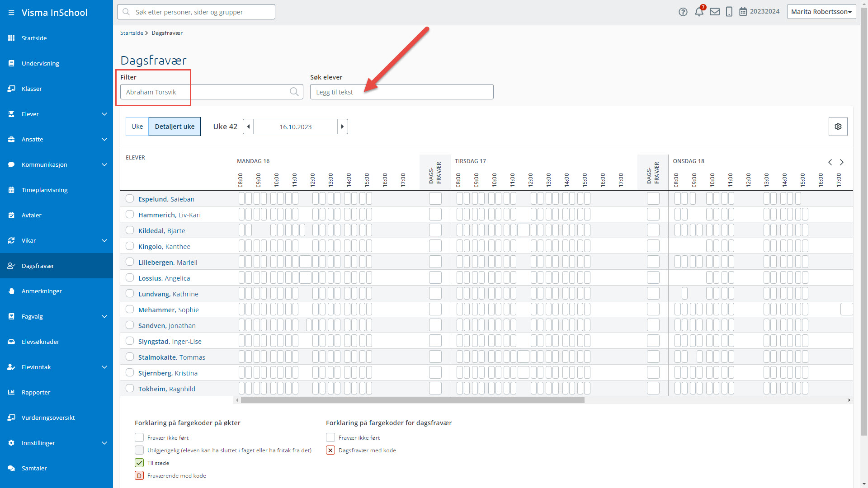
Task: Click Elevsøknader sidebar icon
Action: 11,342
